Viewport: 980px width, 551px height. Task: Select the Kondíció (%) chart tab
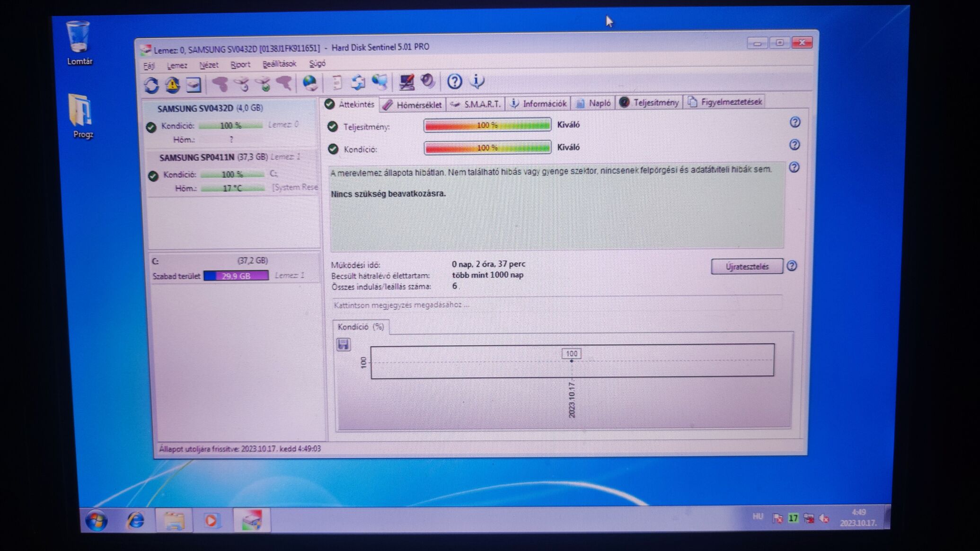pos(361,327)
